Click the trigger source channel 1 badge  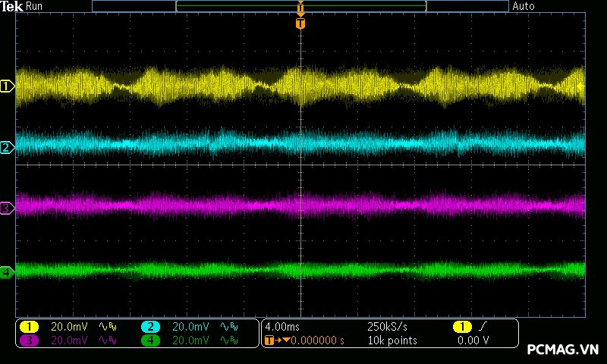tap(461, 327)
